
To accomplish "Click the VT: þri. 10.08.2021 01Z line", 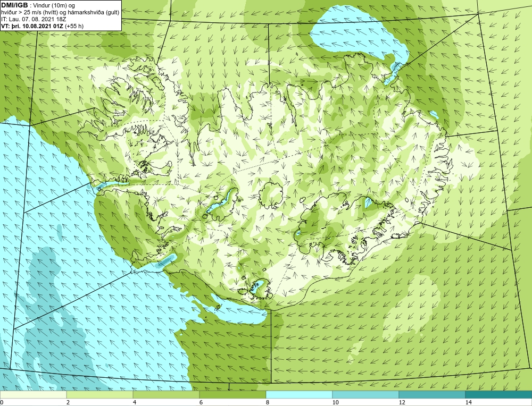I will pyautogui.click(x=43, y=26).
